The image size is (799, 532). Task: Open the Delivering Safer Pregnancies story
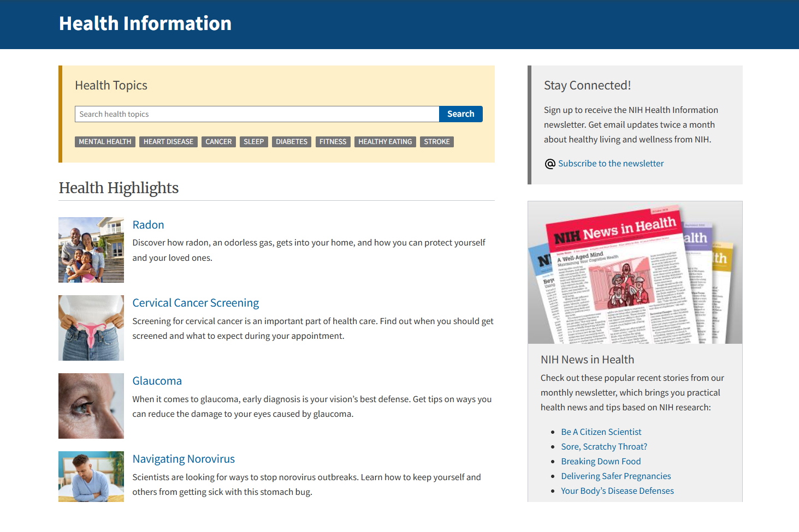coord(615,476)
